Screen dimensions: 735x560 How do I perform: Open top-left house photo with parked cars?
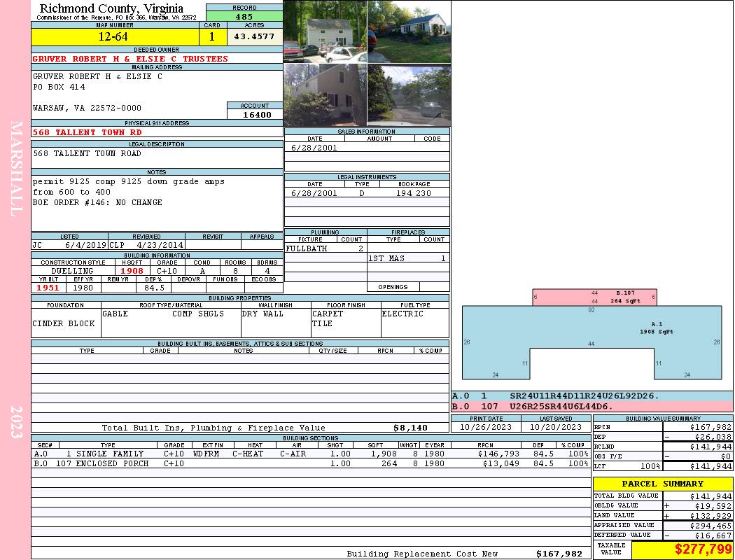[x=325, y=32]
